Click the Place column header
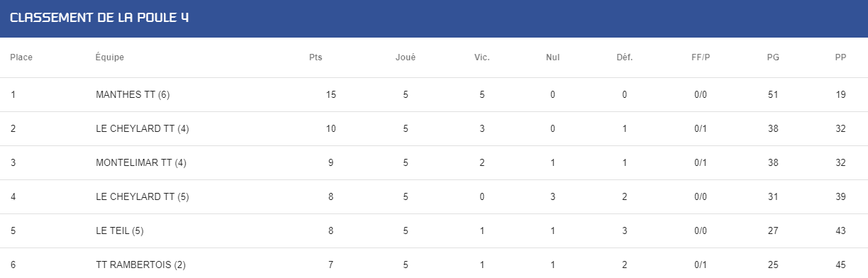868x278 pixels. click(x=21, y=57)
